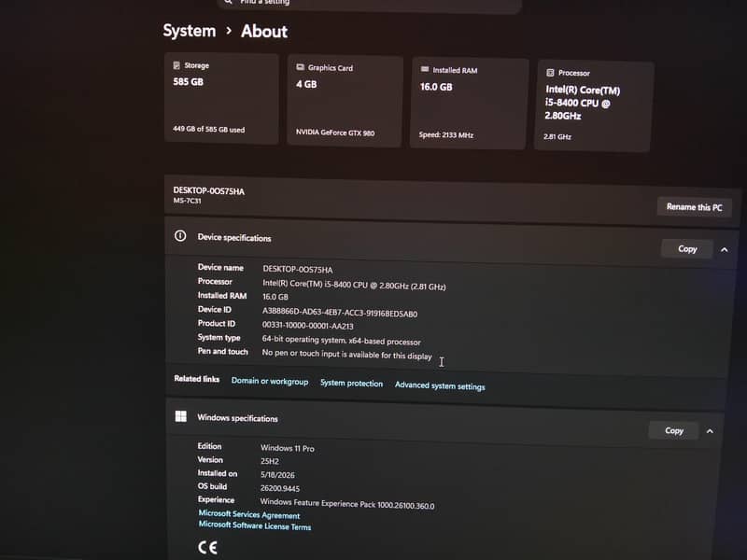Open Microsoft Services Agreement link
The height and width of the screenshot is (560, 747).
click(x=249, y=514)
